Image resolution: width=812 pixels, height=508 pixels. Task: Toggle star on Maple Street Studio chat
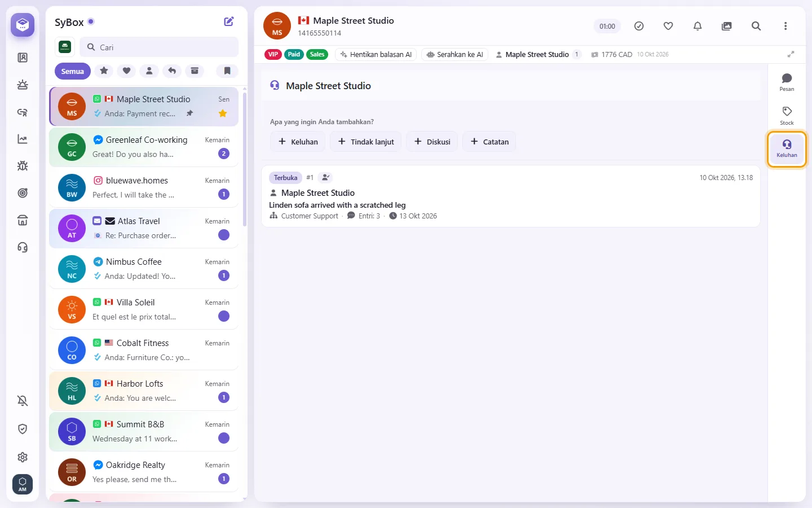pos(223,113)
